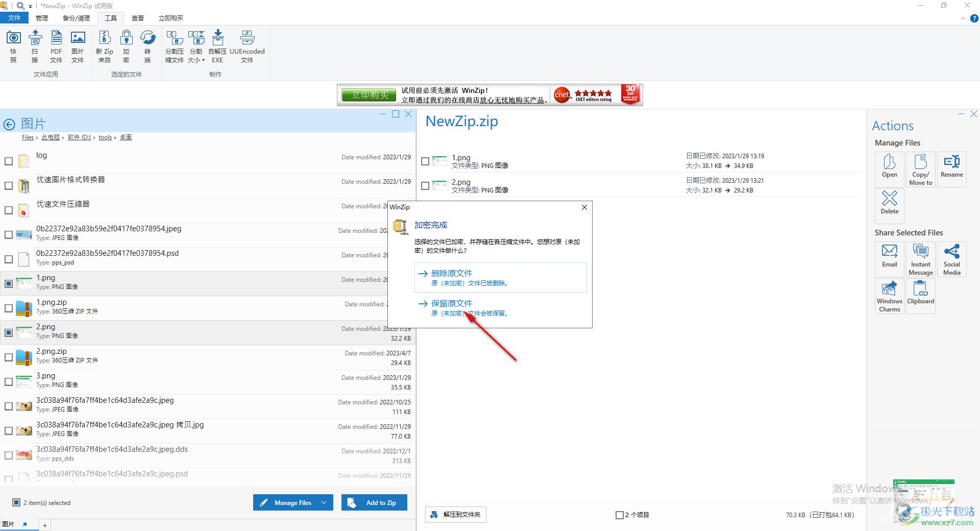Check the 3.png file checkbox
The image size is (980, 531).
[9, 382]
